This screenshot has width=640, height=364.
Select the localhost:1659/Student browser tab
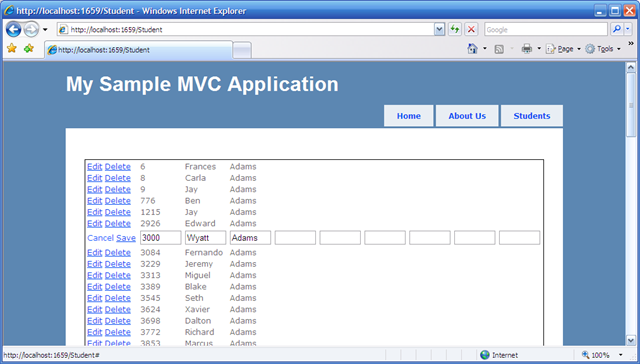coord(139,50)
